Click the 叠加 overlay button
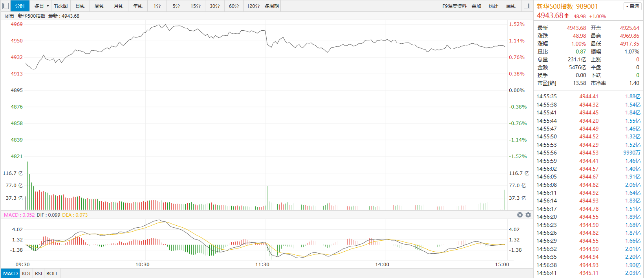Screen dimensions: 644x278 (x=476, y=6)
